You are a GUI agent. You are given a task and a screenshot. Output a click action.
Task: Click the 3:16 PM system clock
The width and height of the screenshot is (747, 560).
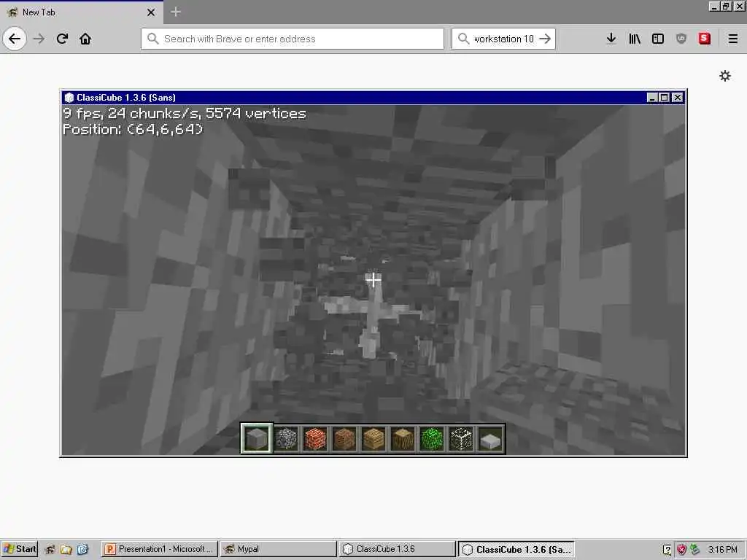(x=722, y=550)
